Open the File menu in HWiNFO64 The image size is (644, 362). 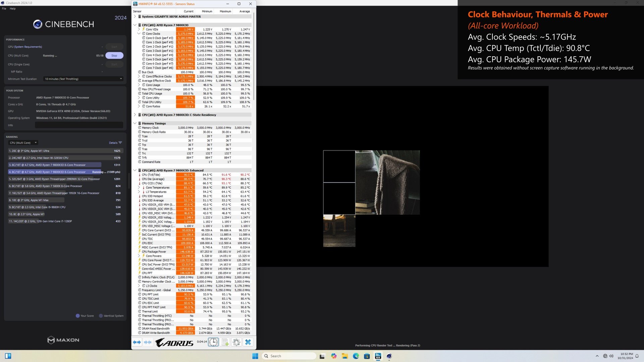coord(4,8)
